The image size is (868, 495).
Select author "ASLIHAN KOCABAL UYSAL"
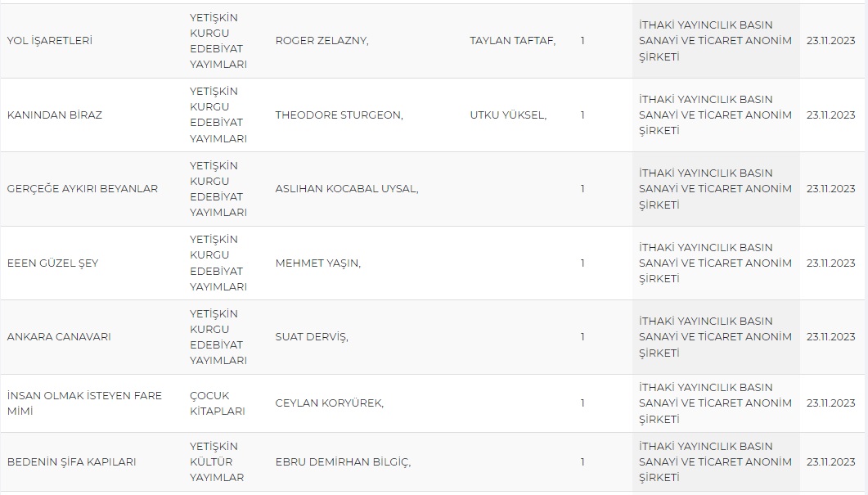347,188
